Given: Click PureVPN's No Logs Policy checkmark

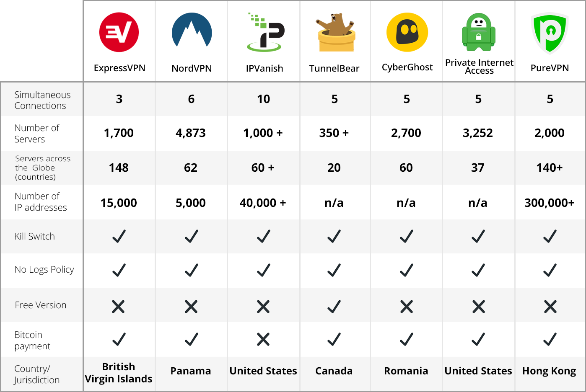Looking at the screenshot, I should (x=550, y=270).
